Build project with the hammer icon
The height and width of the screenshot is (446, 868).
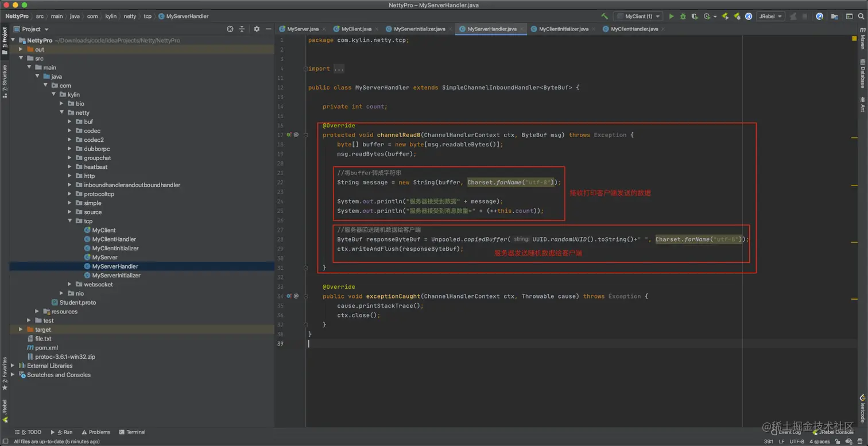click(604, 17)
